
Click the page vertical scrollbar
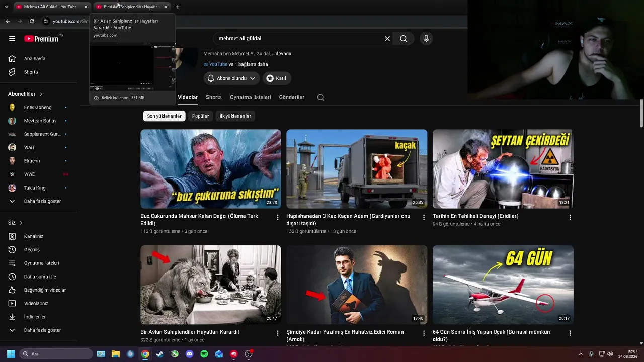[x=641, y=113]
